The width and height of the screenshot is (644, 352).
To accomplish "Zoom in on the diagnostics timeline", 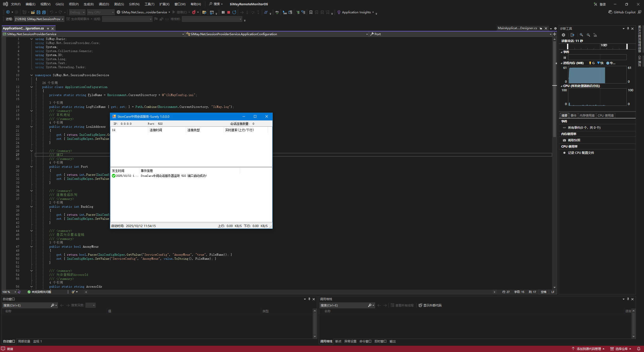I will point(581,35).
